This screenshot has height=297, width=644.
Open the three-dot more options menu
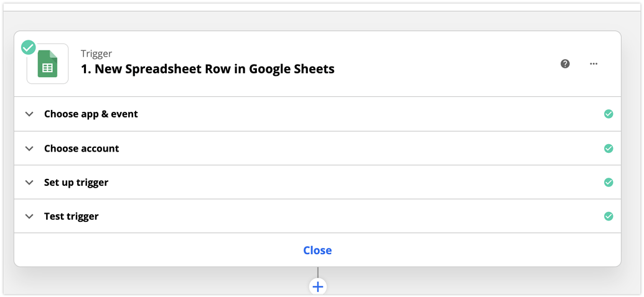(x=594, y=63)
